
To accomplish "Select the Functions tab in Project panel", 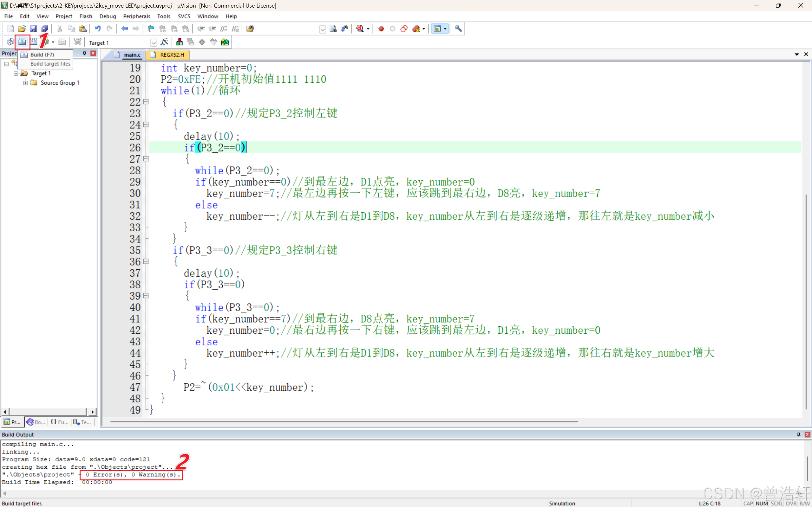I will pyautogui.click(x=59, y=422).
